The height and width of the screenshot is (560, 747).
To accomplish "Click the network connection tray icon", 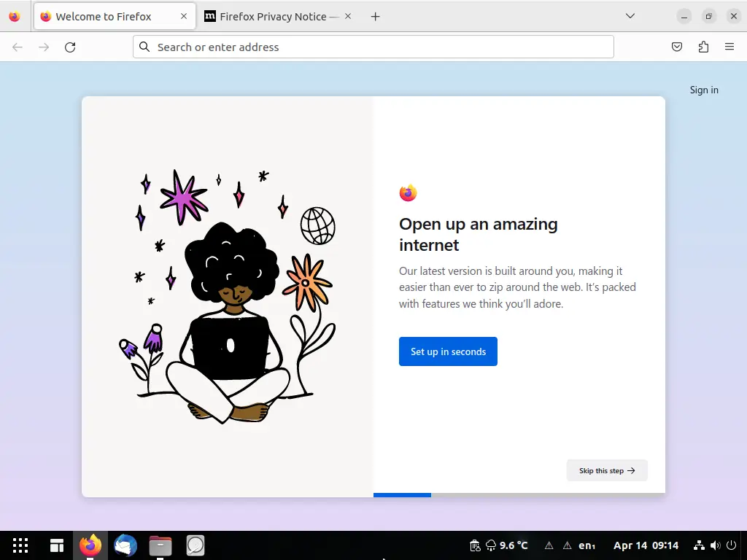I will click(699, 545).
